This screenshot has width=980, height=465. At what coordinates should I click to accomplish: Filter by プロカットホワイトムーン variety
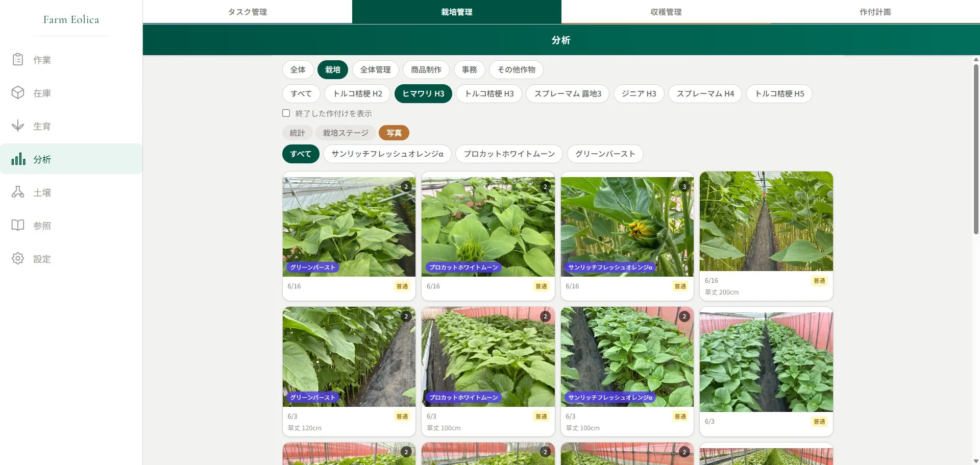point(509,154)
